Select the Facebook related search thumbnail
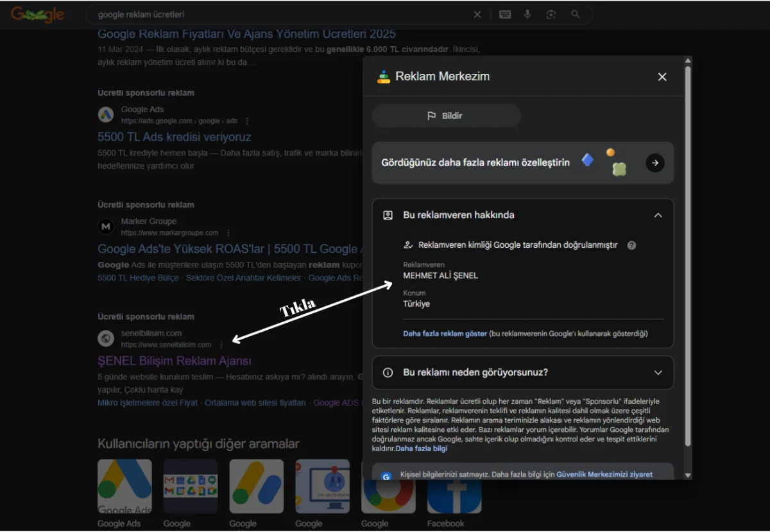Image resolution: width=770 pixels, height=532 pixels. 454,486
